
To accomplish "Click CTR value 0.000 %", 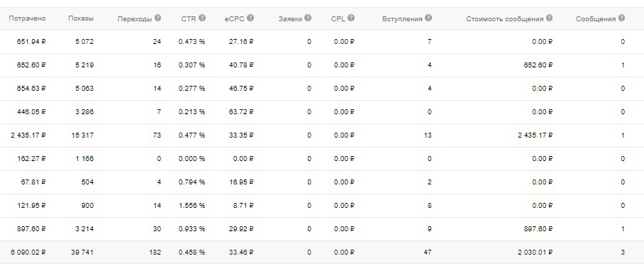I will coord(191,158).
